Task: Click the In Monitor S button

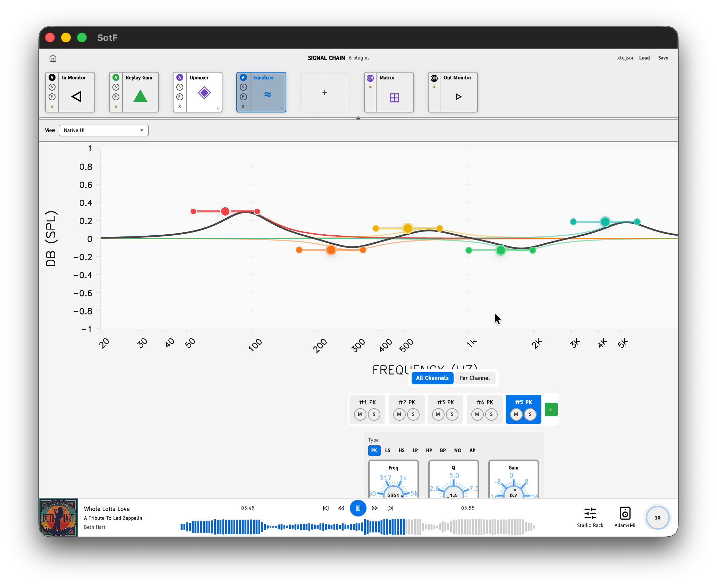Action: click(x=52, y=87)
